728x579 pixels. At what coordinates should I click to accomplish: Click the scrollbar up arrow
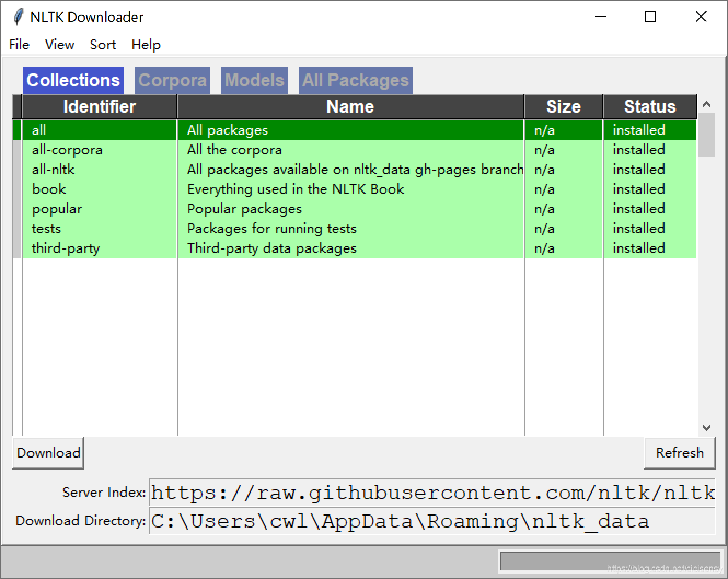tap(707, 104)
